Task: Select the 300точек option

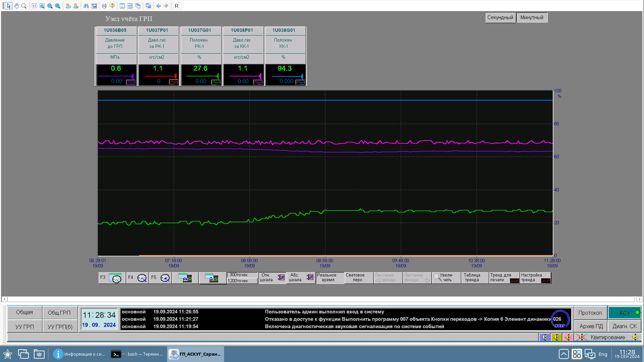Action: 242,275
